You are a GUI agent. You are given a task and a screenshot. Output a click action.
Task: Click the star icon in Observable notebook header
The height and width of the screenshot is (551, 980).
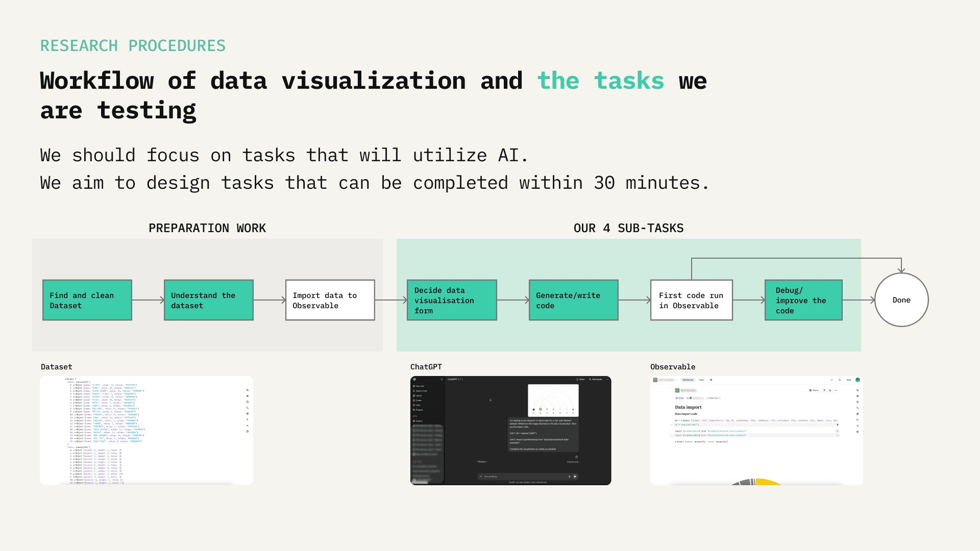point(830,390)
